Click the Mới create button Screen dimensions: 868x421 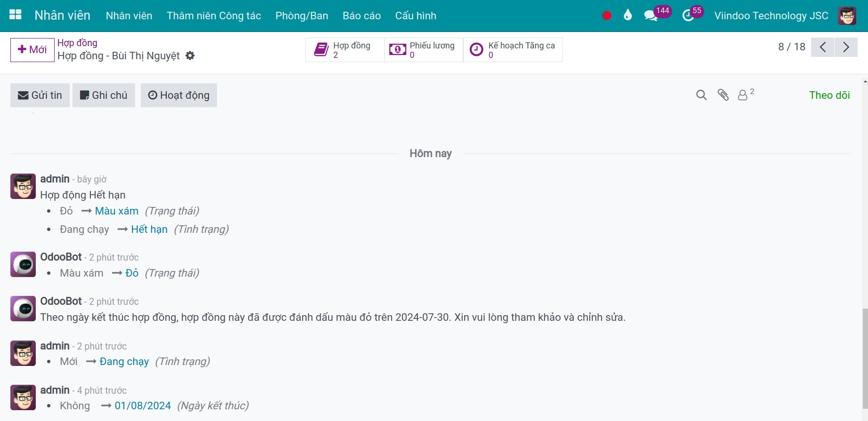(32, 50)
